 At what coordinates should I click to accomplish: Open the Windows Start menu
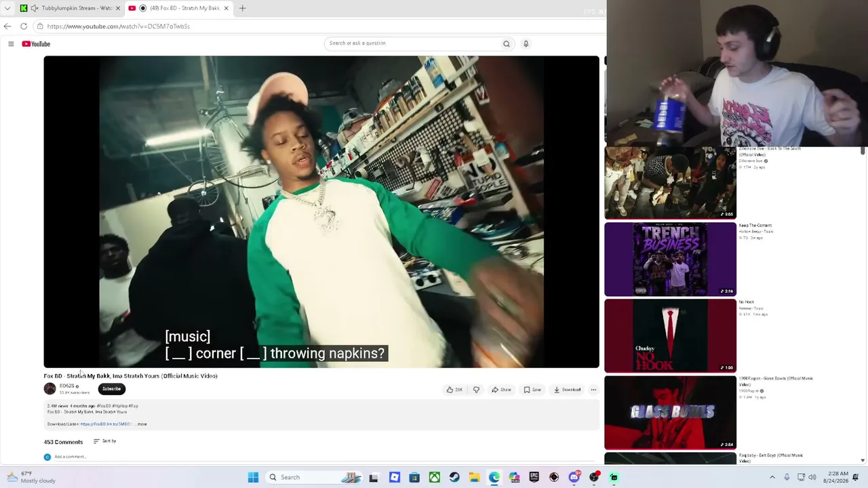[253, 477]
